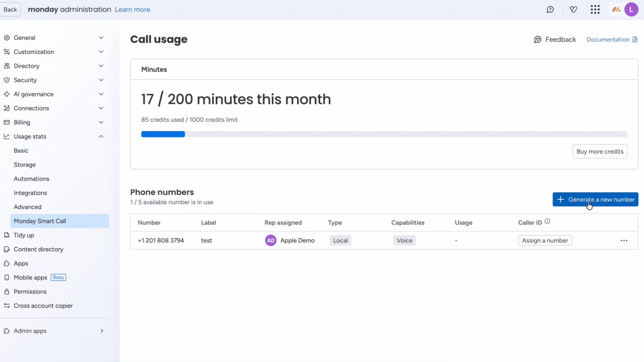This screenshot has width=644, height=362.
Task: Click the Mobile apps phone icon
Action: tap(7, 278)
